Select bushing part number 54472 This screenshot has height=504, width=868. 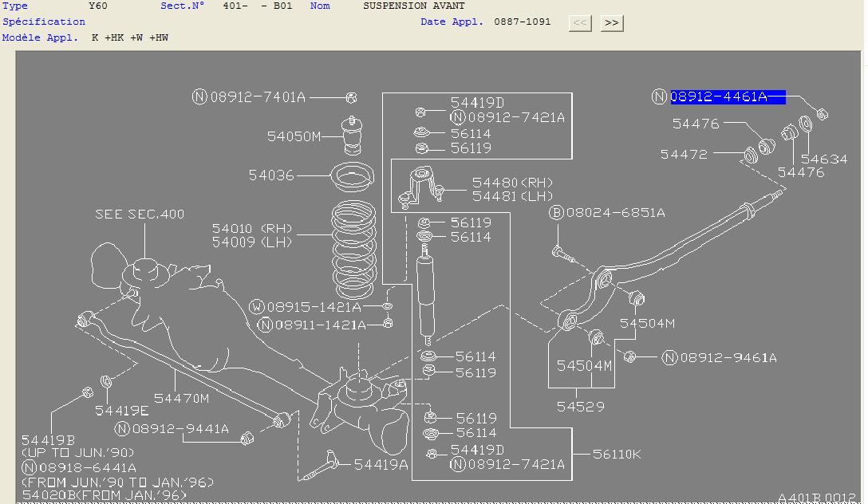pos(684,155)
